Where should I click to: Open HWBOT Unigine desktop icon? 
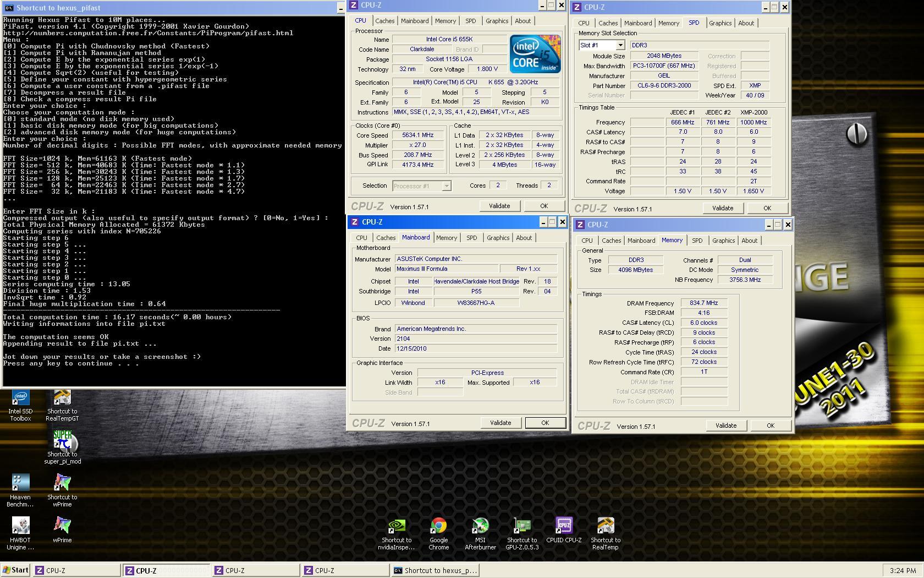(20, 534)
